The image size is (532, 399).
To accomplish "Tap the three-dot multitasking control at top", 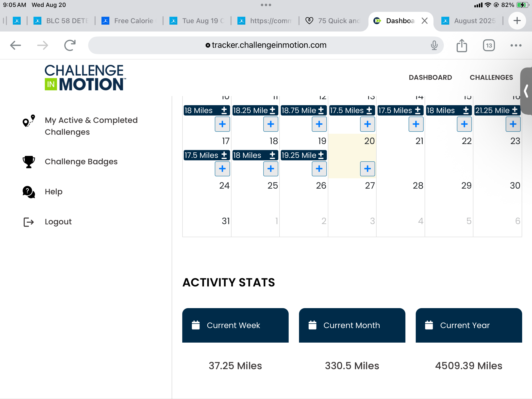I will pyautogui.click(x=266, y=5).
